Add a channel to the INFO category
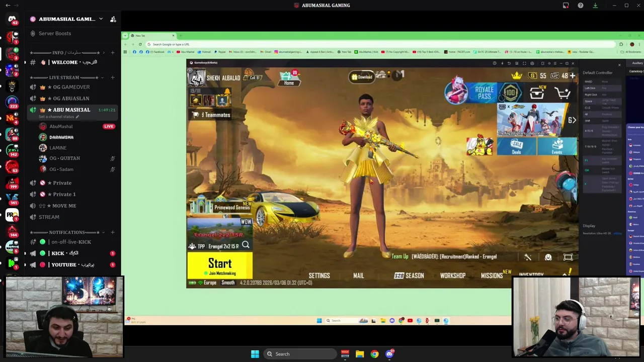The width and height of the screenshot is (644, 362). pyautogui.click(x=113, y=53)
